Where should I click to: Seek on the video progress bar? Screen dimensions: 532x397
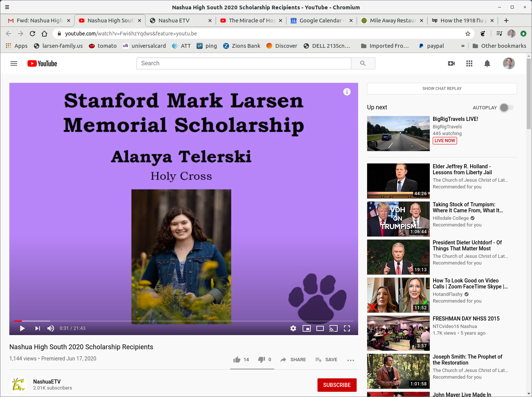tap(184, 321)
